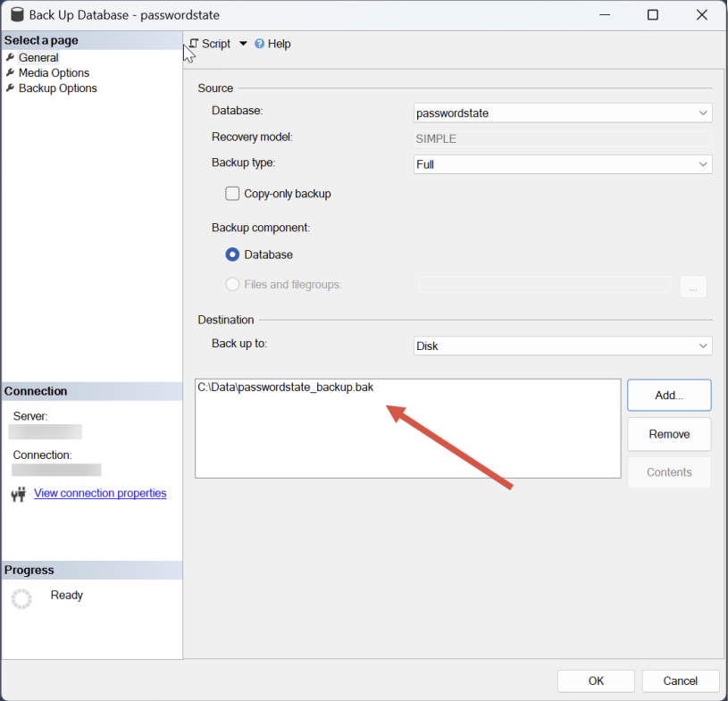
Task: Click the Progress section header
Action: click(92, 570)
